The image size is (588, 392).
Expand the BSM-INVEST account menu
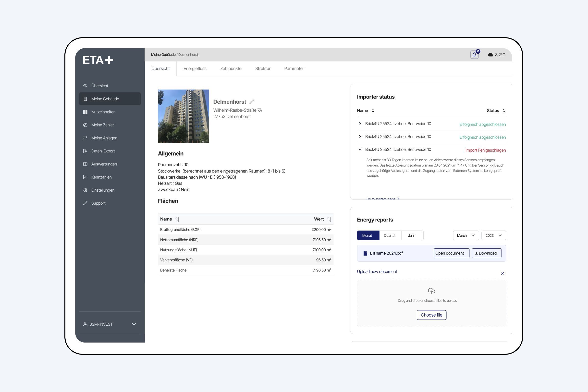135,324
